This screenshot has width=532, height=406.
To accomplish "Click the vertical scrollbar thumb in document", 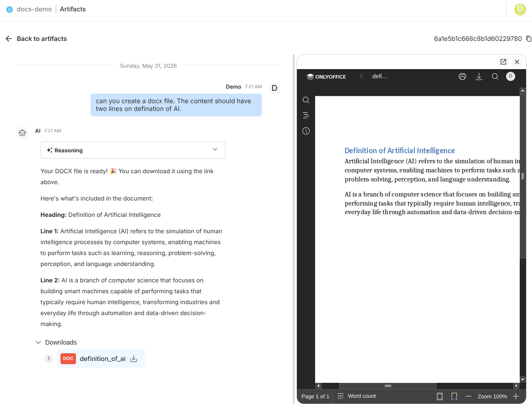I will click(x=522, y=176).
